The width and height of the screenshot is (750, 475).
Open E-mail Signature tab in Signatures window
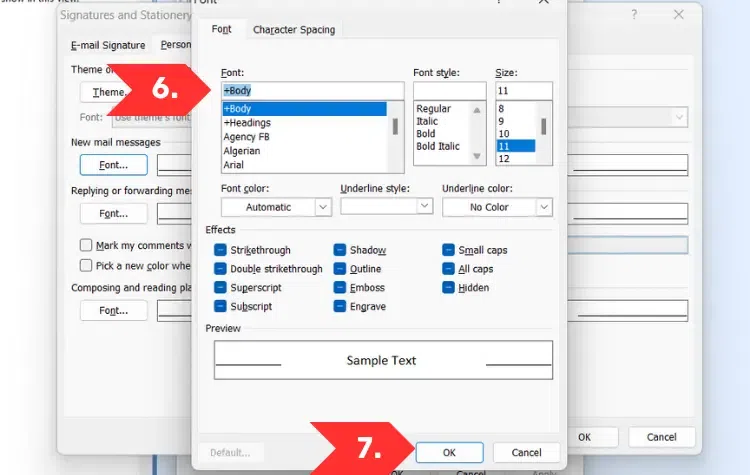[108, 45]
